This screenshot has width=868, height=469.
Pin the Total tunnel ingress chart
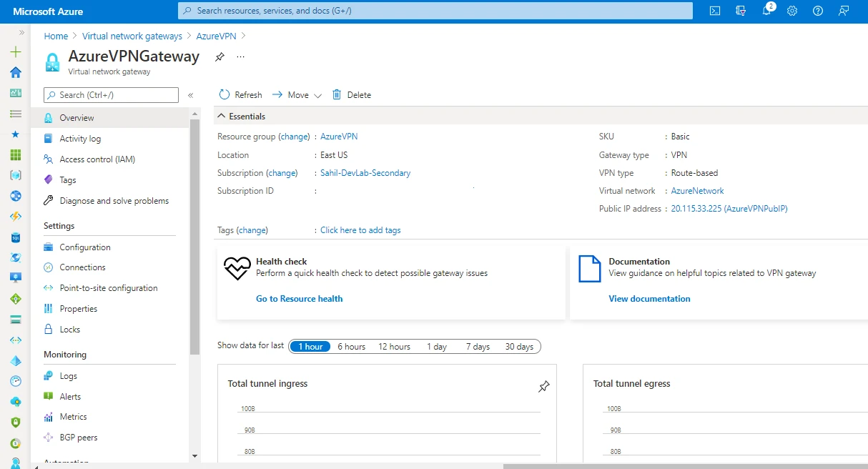(x=543, y=386)
